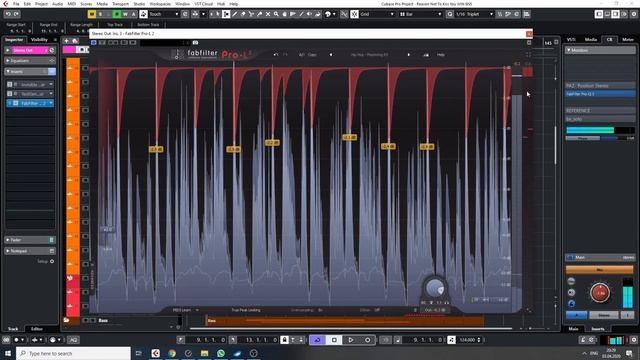Switch to the Editor tab
The width and height of the screenshot is (640, 360).
pos(37,329)
